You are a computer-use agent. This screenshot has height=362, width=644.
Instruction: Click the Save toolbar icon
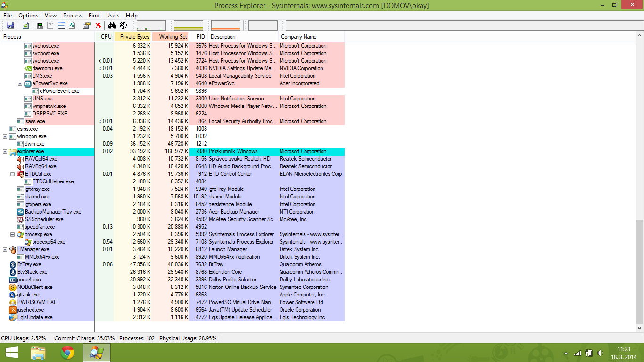pos(9,25)
